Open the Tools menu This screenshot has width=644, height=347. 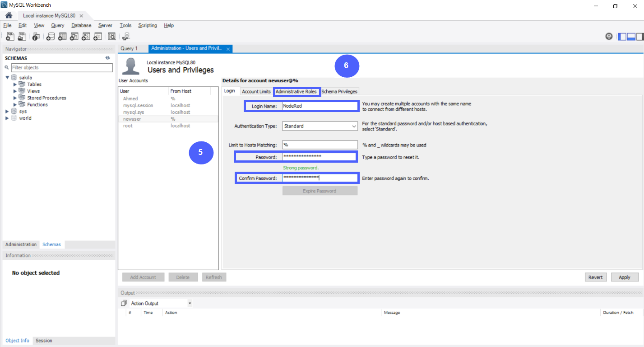click(125, 25)
